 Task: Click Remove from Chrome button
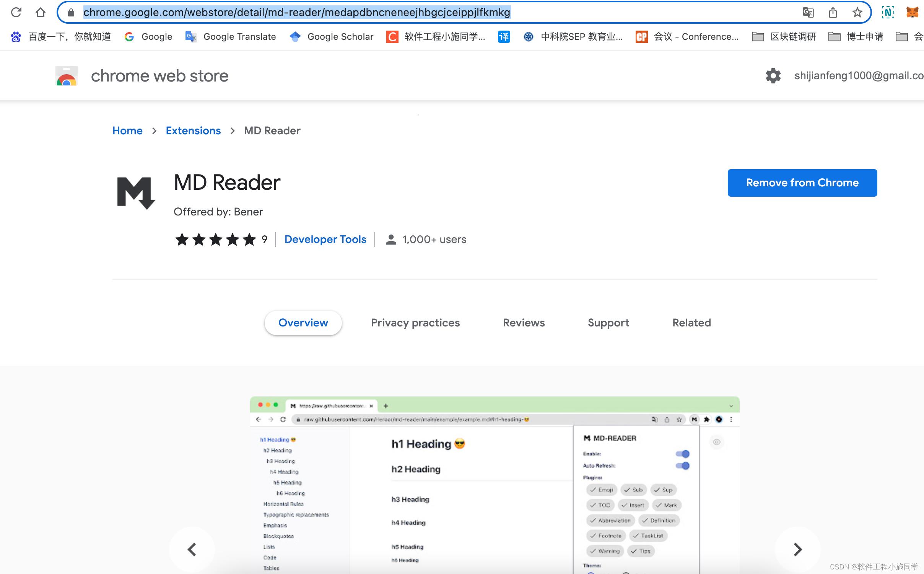point(802,183)
